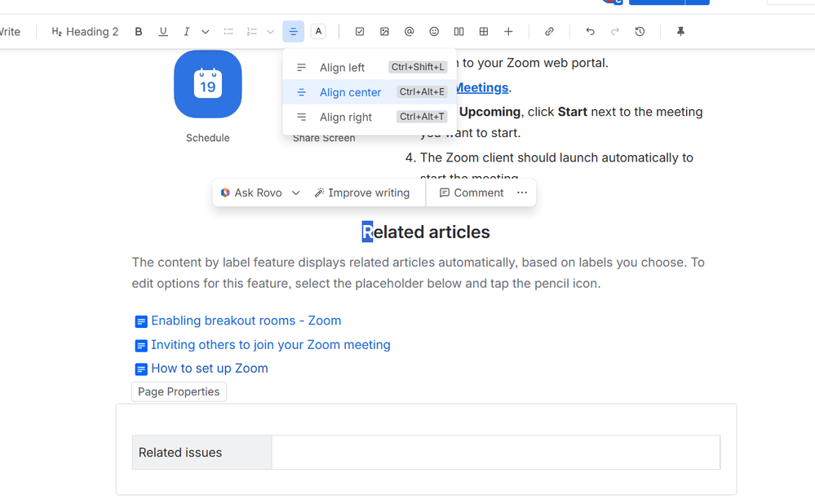Insert an image
This screenshot has width=815, height=504.
pyautogui.click(x=383, y=31)
